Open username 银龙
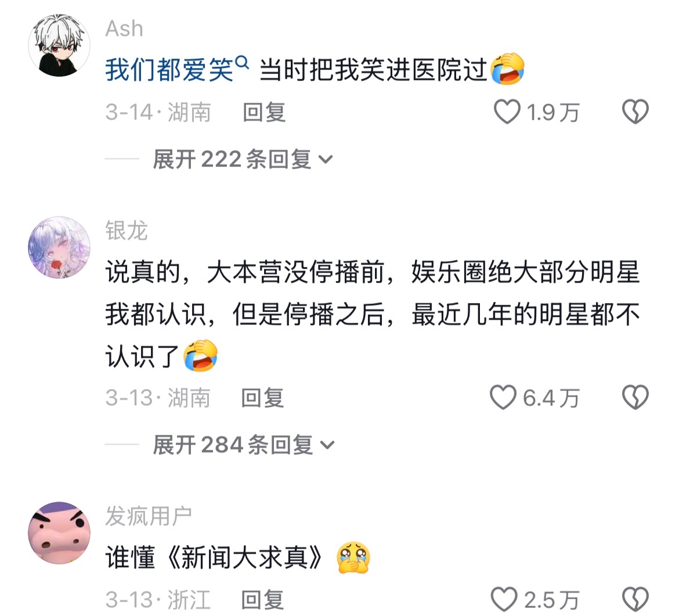This screenshot has width=679, height=616. click(x=127, y=230)
